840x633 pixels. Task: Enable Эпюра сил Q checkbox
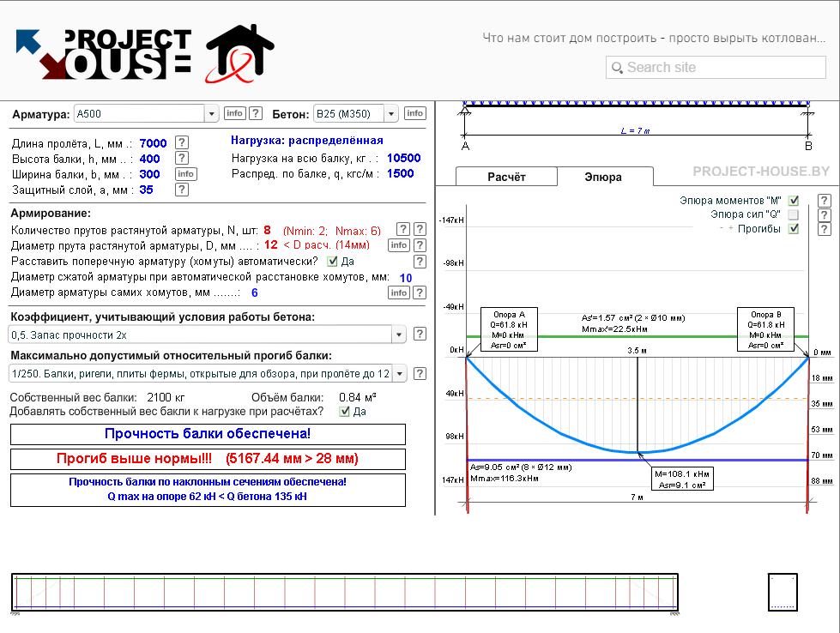(794, 214)
